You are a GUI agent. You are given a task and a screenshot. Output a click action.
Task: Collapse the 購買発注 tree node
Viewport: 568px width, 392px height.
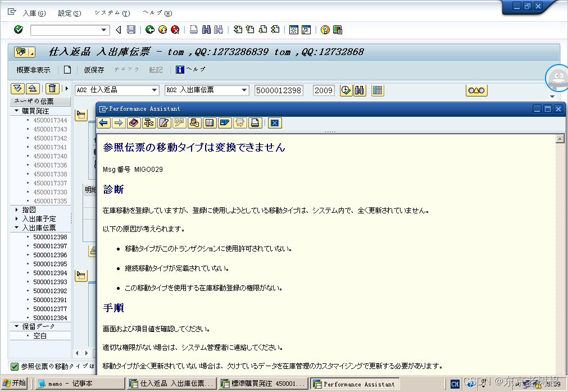pyautogui.click(x=17, y=111)
